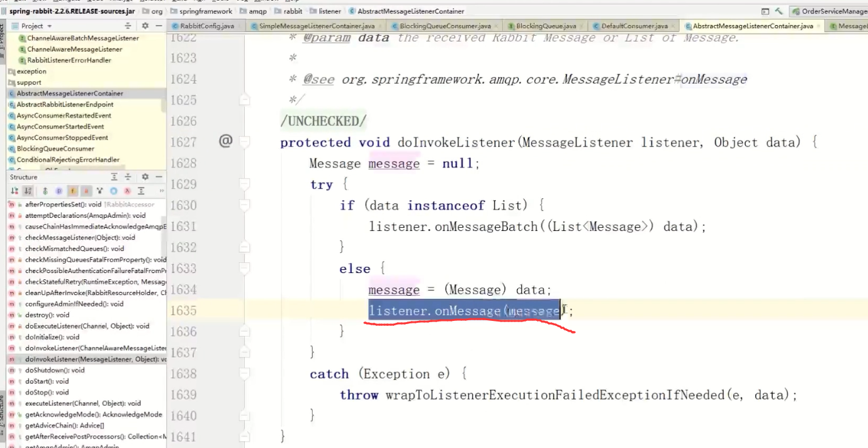Screen dimensions: 868x448
Task: Open the vertical Structure tool window stripe tab
Action: pyautogui.click(x=2, y=417)
